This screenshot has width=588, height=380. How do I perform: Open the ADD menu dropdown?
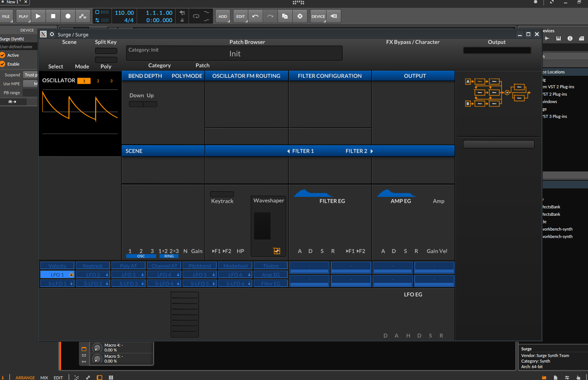(223, 16)
